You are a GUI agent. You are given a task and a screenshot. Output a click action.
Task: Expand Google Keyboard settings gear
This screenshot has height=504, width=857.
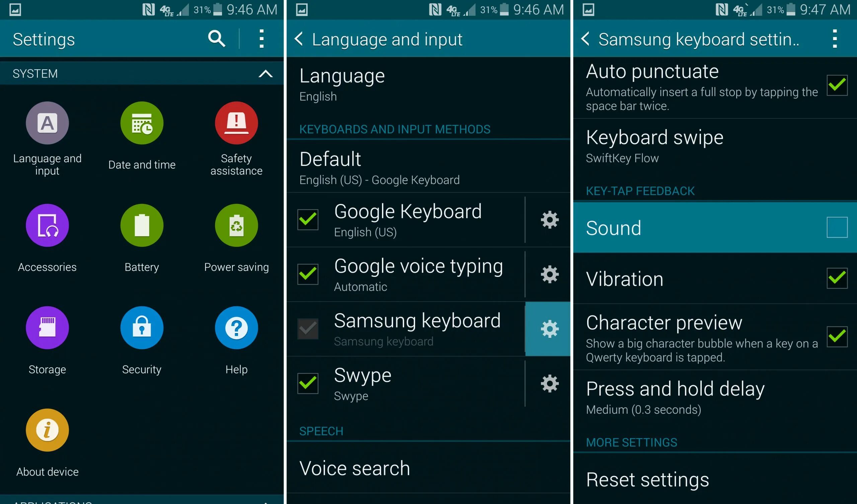pos(551,219)
